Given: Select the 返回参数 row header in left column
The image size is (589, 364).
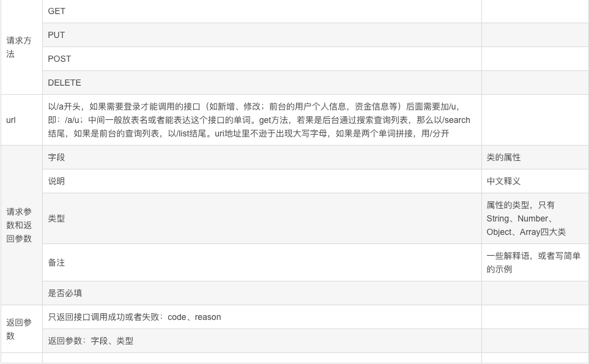Looking at the screenshot, I should point(19,329).
